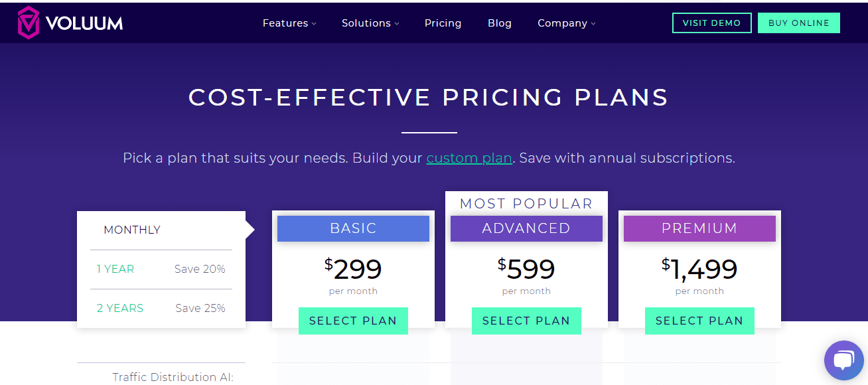
Task: Select the Basic plan button
Action: click(353, 321)
